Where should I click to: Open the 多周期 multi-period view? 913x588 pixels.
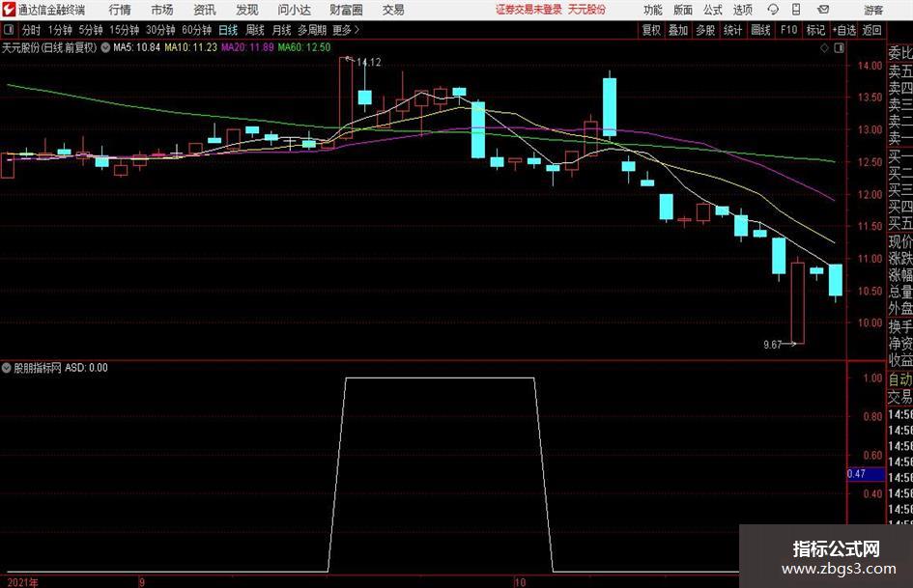tap(312, 30)
